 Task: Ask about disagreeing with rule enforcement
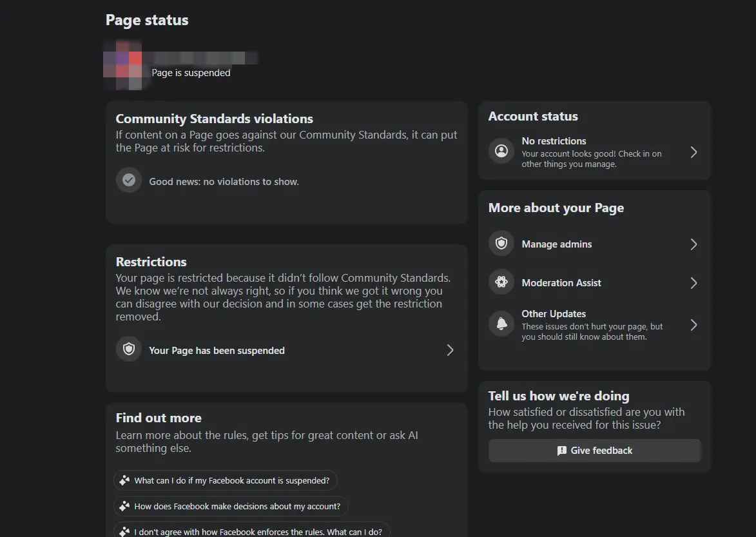(252, 531)
